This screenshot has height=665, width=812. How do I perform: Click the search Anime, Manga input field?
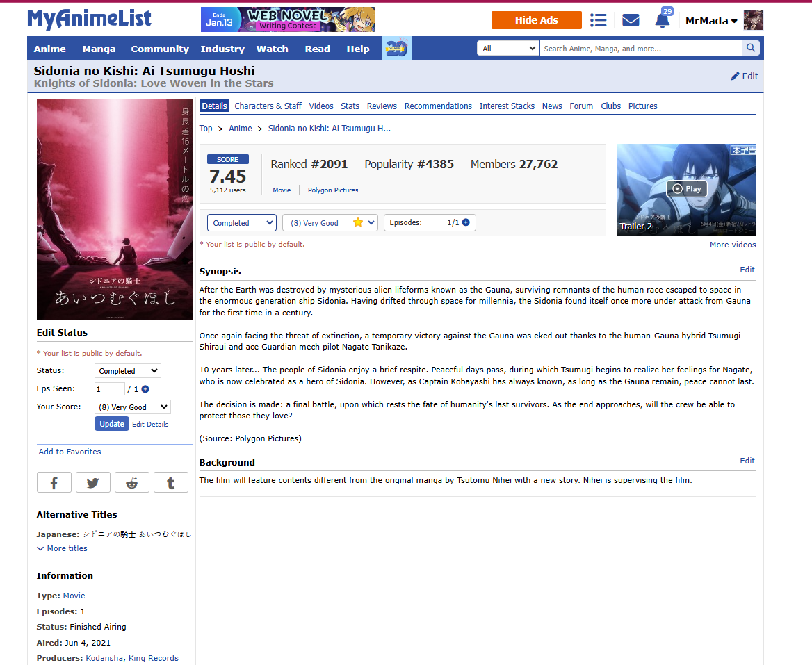pyautogui.click(x=640, y=49)
